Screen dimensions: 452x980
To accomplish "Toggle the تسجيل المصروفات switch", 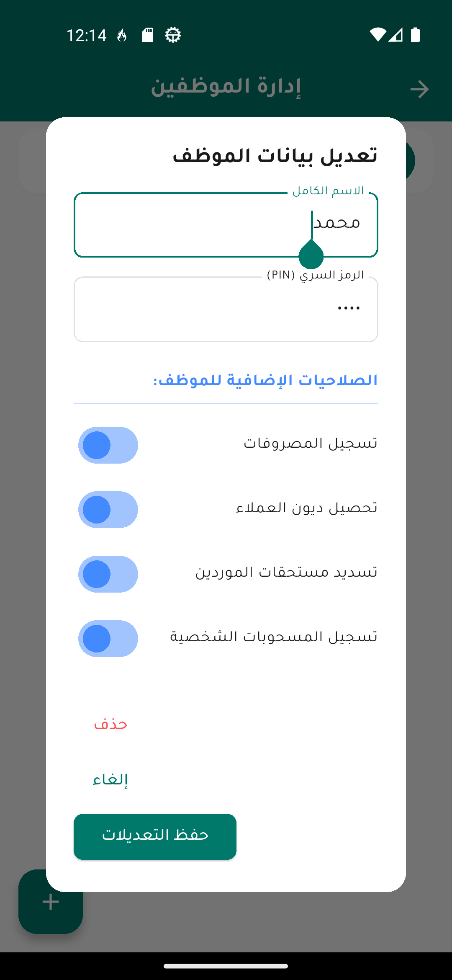I will [108, 445].
